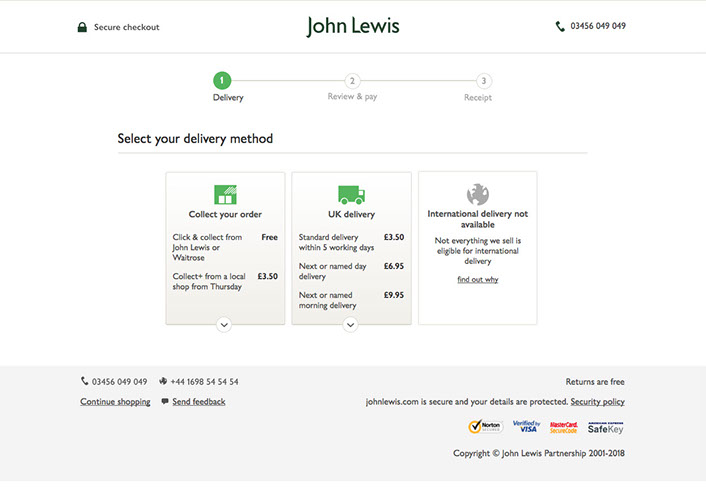Click the secure checkout padlock icon

pyautogui.click(x=82, y=27)
